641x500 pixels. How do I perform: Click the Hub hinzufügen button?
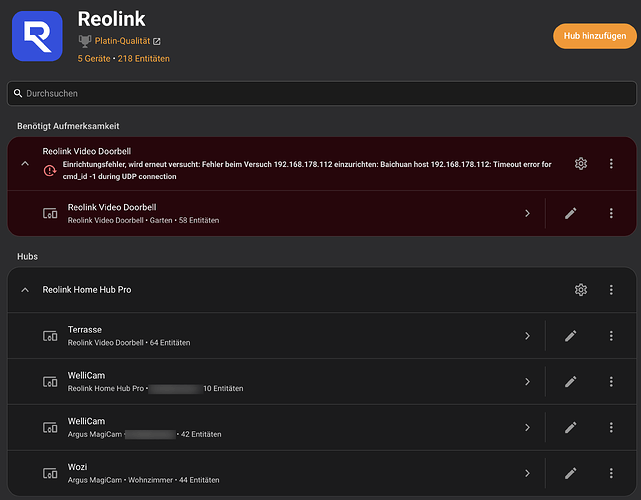[x=594, y=36]
